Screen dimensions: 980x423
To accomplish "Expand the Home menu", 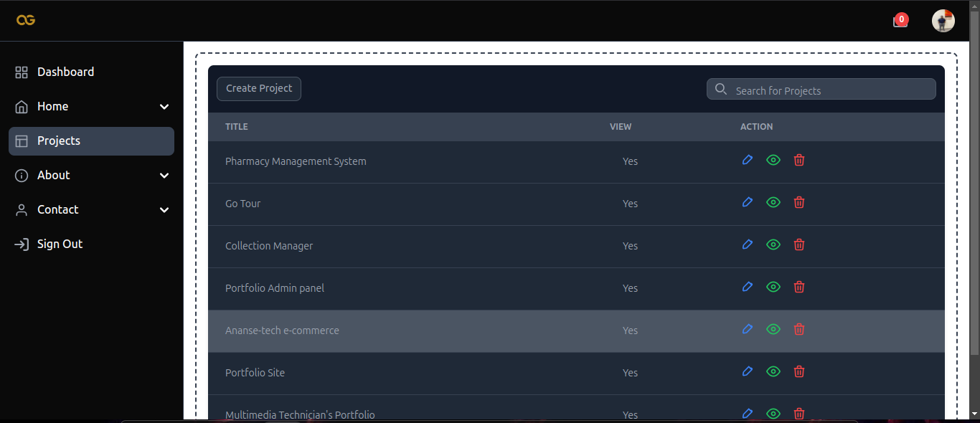I will pos(91,106).
